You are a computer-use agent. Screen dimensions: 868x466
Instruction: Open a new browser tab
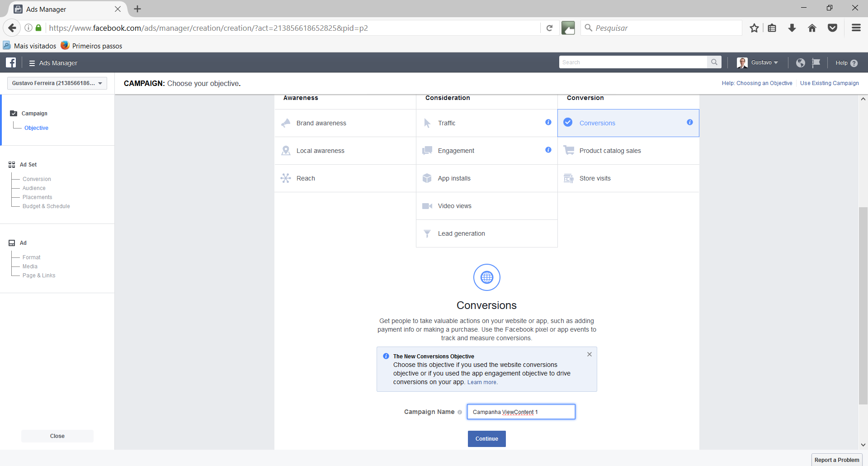click(x=137, y=9)
